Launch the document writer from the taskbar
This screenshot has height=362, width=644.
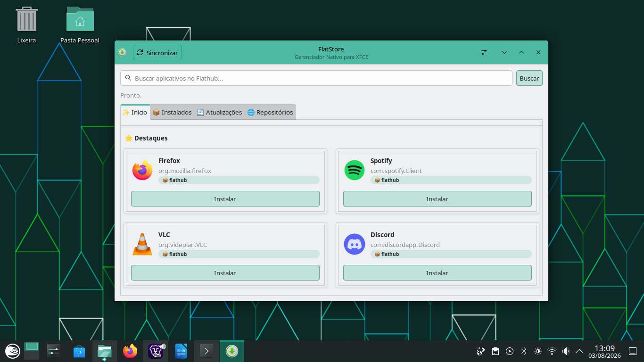click(181, 351)
